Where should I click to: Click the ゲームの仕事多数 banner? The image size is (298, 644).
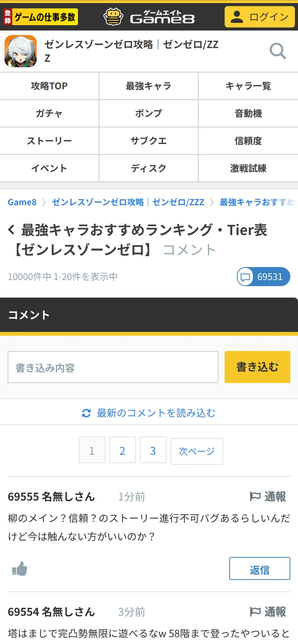point(40,17)
